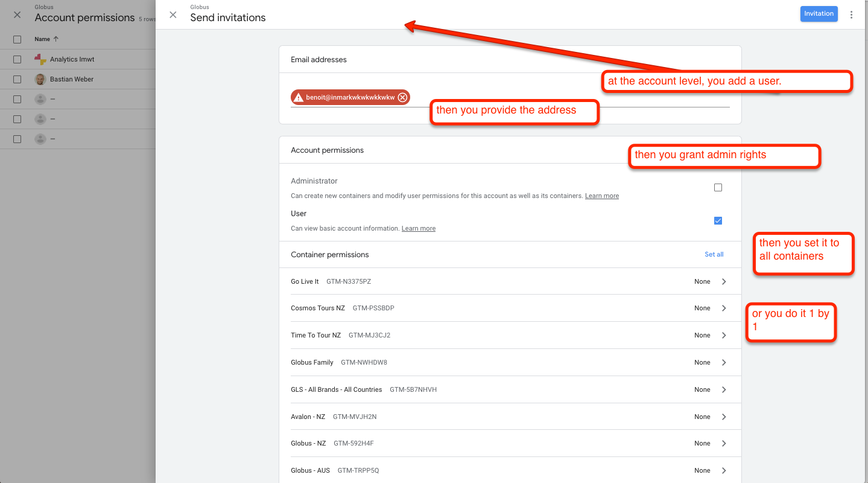This screenshot has width=868, height=483.
Task: Click the sort arrow next to Name
Action: [x=56, y=39]
